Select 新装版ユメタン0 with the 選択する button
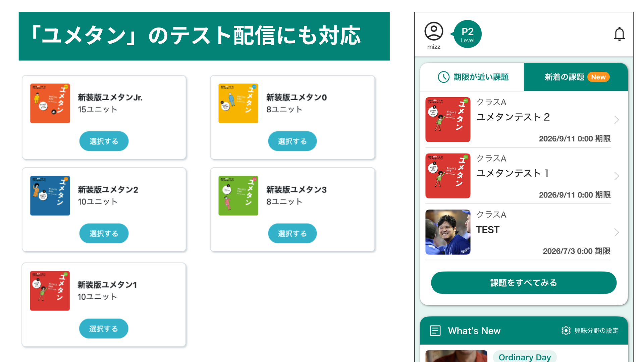644x362 pixels. tap(292, 141)
